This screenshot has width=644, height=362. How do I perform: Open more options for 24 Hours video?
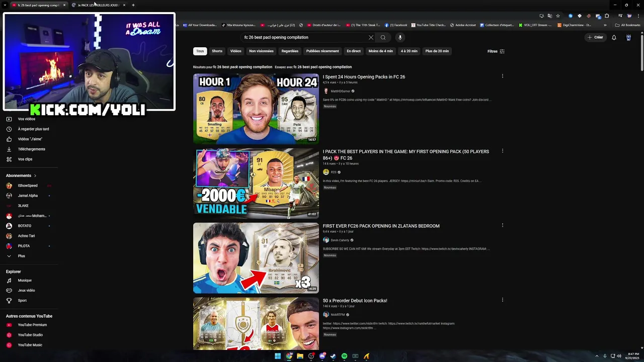coord(502,76)
